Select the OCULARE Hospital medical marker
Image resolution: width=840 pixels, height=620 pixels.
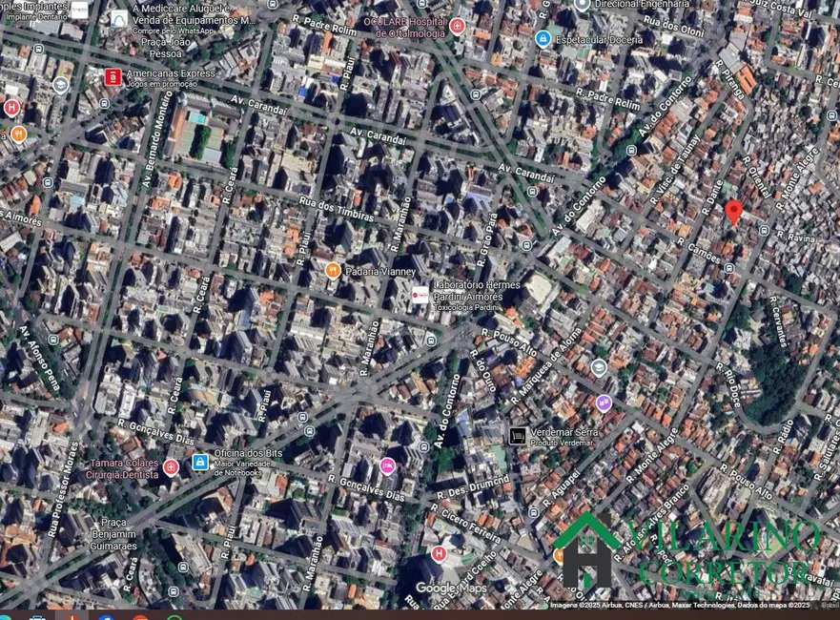(458, 26)
